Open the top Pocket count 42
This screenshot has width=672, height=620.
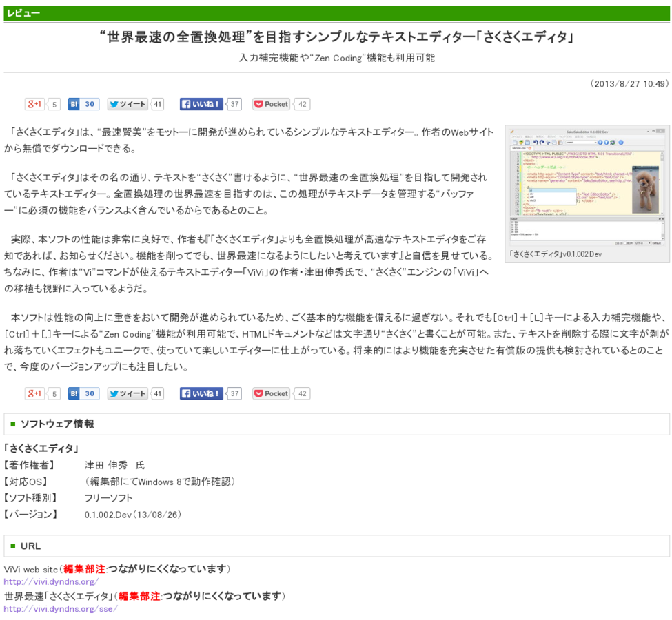coord(303,104)
